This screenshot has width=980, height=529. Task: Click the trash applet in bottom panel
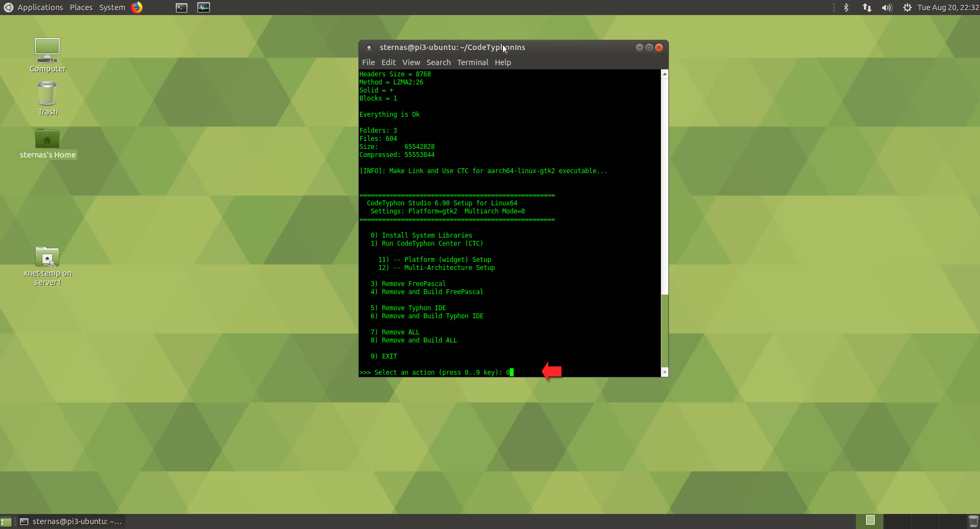(x=973, y=521)
